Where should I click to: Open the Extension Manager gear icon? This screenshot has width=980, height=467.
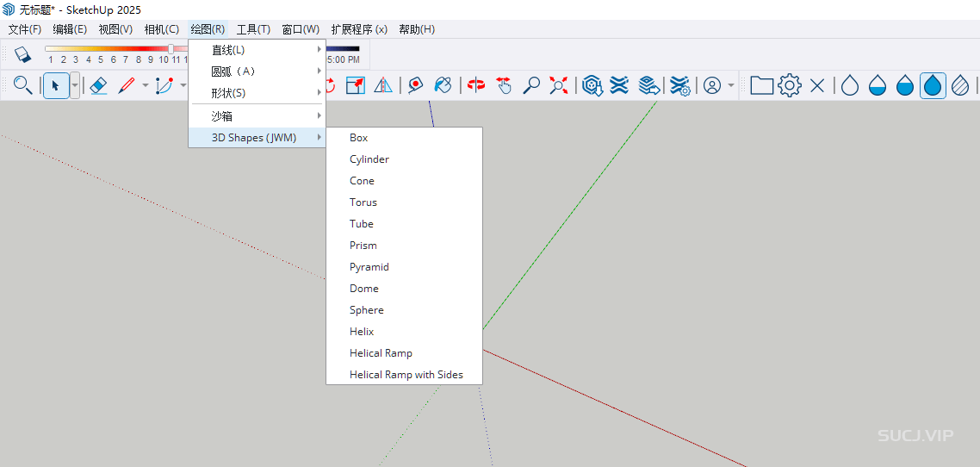pyautogui.click(x=679, y=85)
